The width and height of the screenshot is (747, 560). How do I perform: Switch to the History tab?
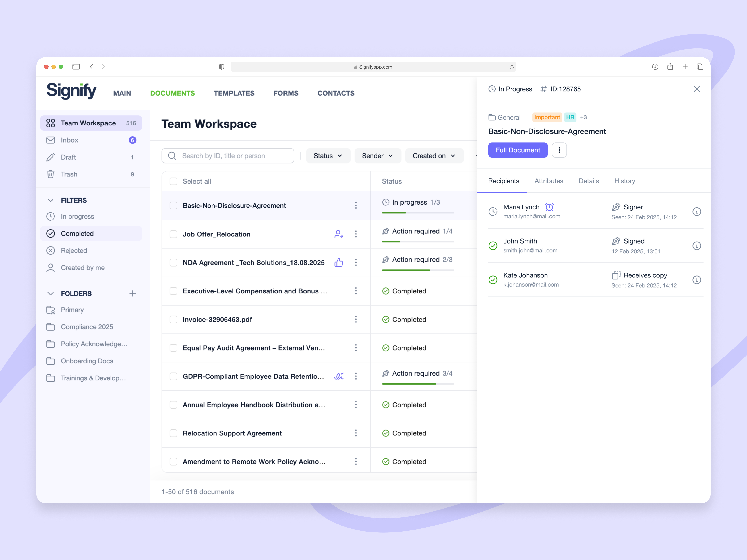click(624, 181)
